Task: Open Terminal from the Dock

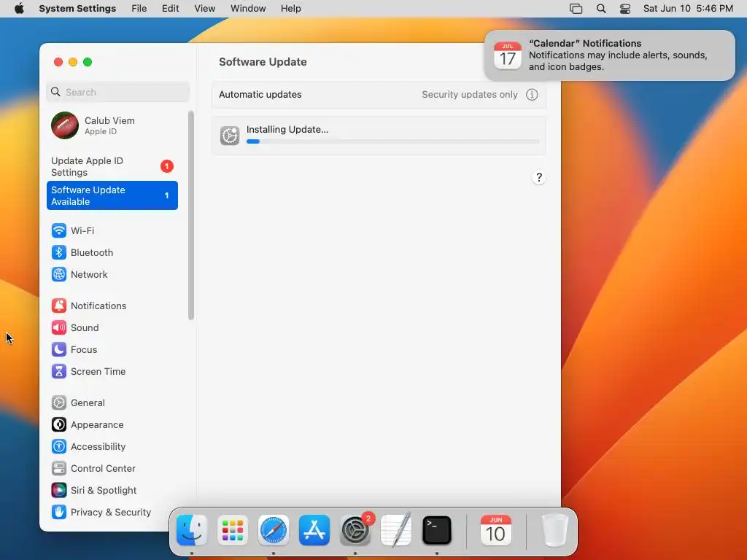Action: (x=437, y=530)
